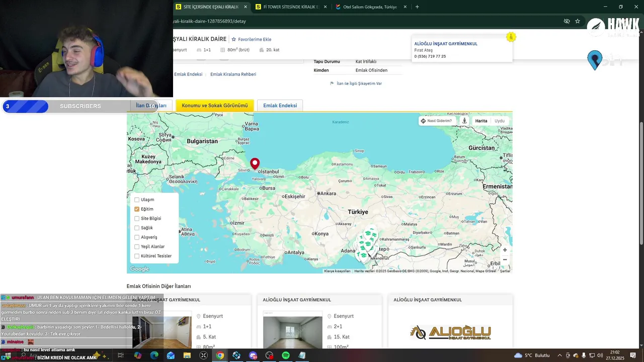Add listing via Favorilerime Ekle

252,39
